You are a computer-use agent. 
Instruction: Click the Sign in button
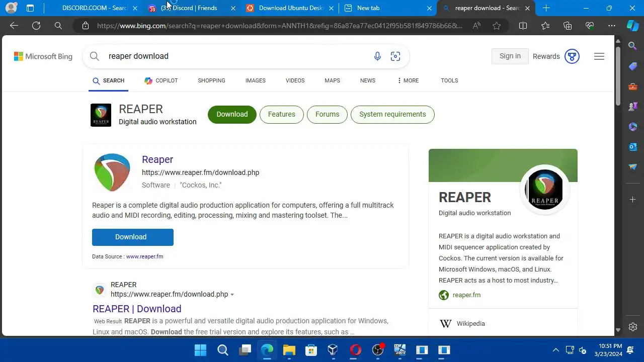click(510, 56)
